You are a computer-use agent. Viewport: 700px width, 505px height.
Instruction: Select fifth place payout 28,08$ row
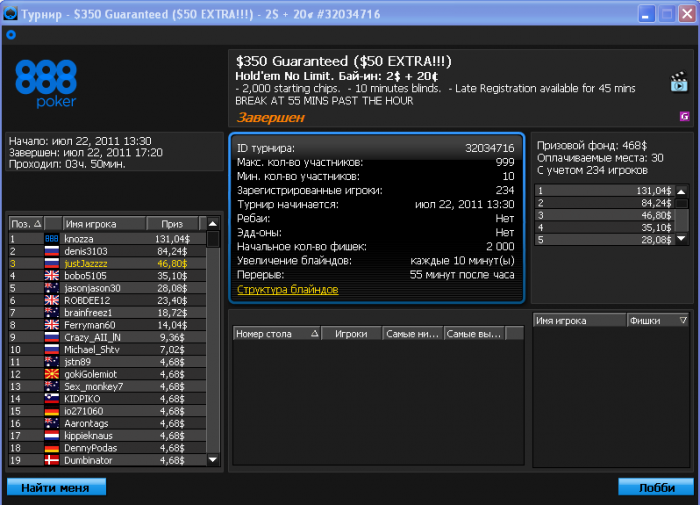[x=605, y=240]
